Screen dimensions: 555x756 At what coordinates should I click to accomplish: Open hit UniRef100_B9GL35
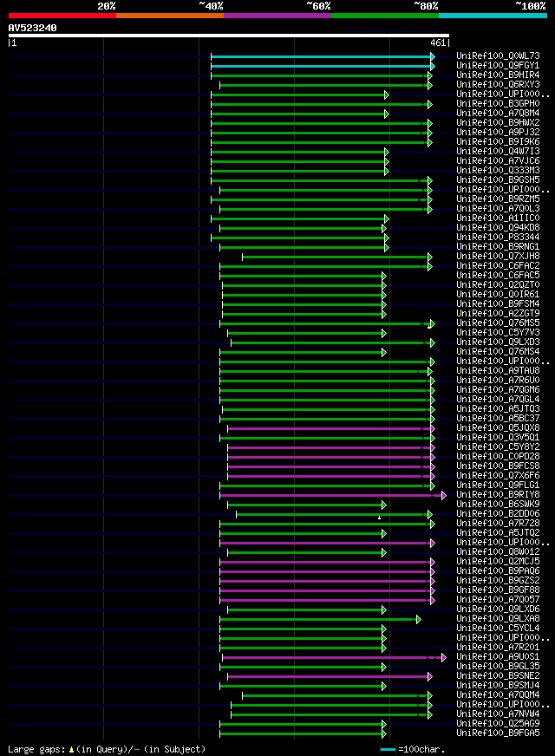[x=498, y=667]
